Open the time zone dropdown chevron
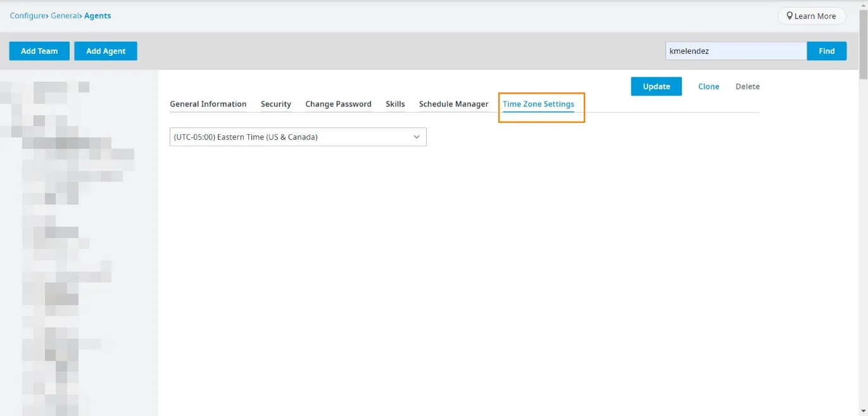 [417, 137]
